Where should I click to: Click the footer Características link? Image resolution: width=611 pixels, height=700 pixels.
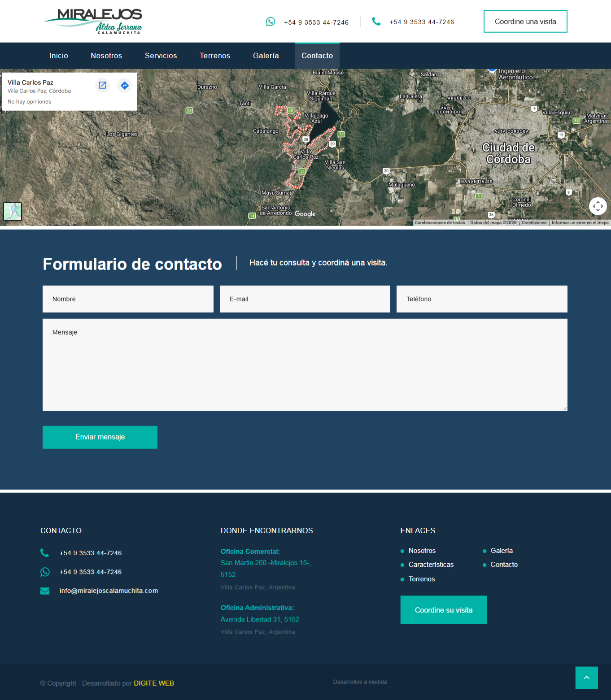431,565
